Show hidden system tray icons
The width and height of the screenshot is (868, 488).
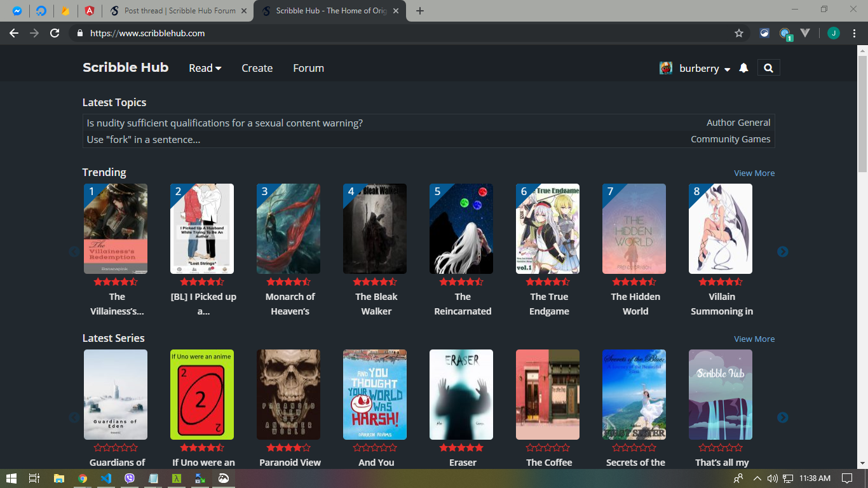click(x=757, y=478)
